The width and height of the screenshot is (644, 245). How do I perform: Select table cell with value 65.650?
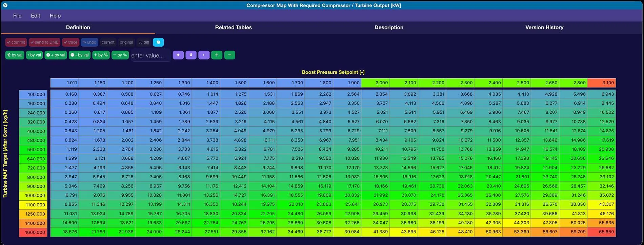click(602, 232)
